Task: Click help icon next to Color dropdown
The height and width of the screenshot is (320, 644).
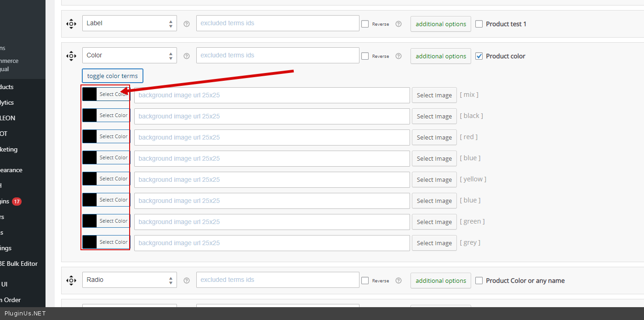Action: 187,56
